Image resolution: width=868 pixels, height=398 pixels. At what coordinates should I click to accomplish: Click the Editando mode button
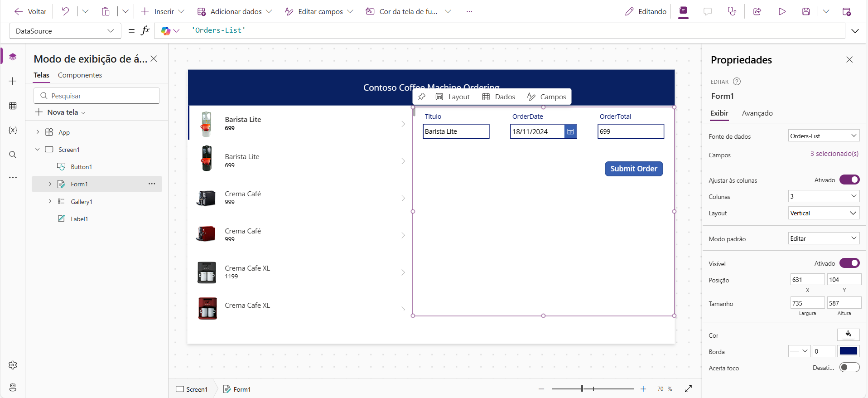646,11
